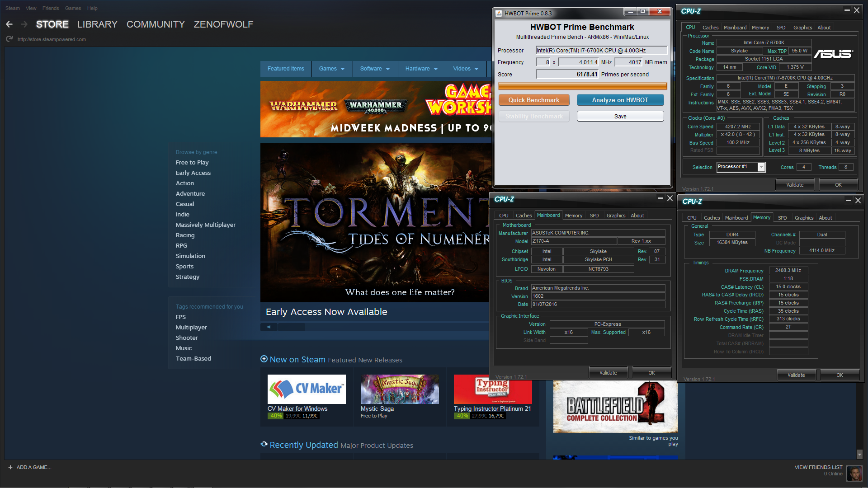Click HWBOT Prime window title icon
The height and width of the screenshot is (488, 868).
pos(499,13)
